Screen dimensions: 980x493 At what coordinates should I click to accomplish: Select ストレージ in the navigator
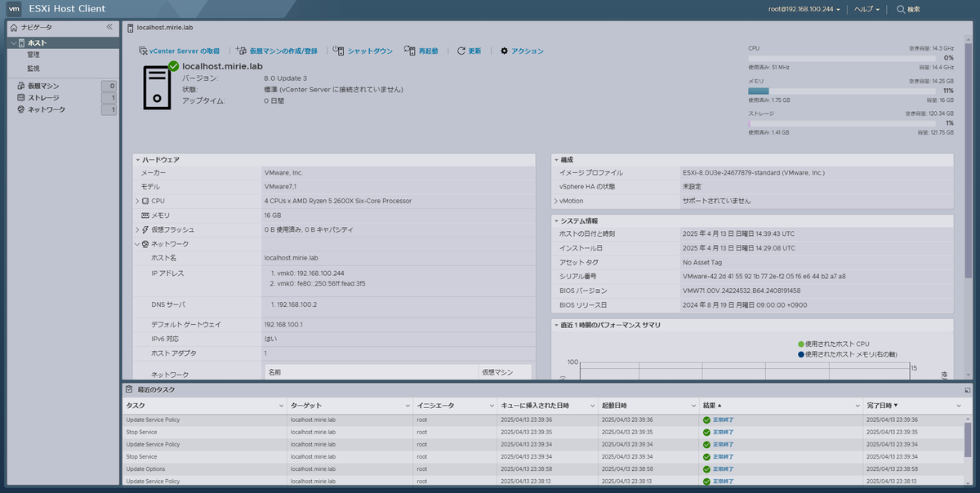(x=43, y=97)
